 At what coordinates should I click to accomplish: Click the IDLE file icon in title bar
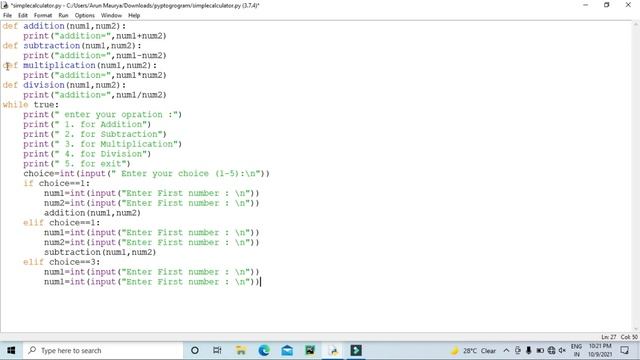pos(5,5)
